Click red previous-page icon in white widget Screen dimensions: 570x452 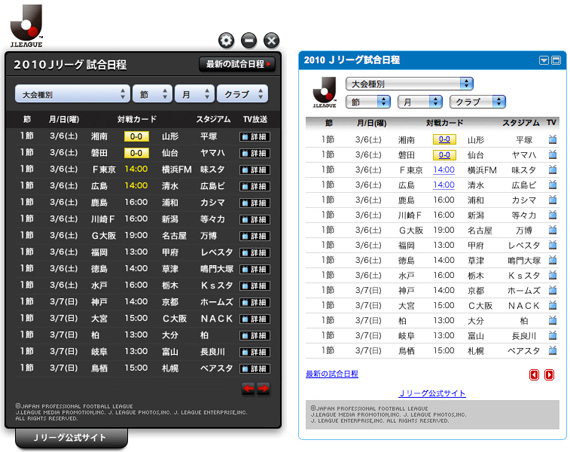(534, 375)
